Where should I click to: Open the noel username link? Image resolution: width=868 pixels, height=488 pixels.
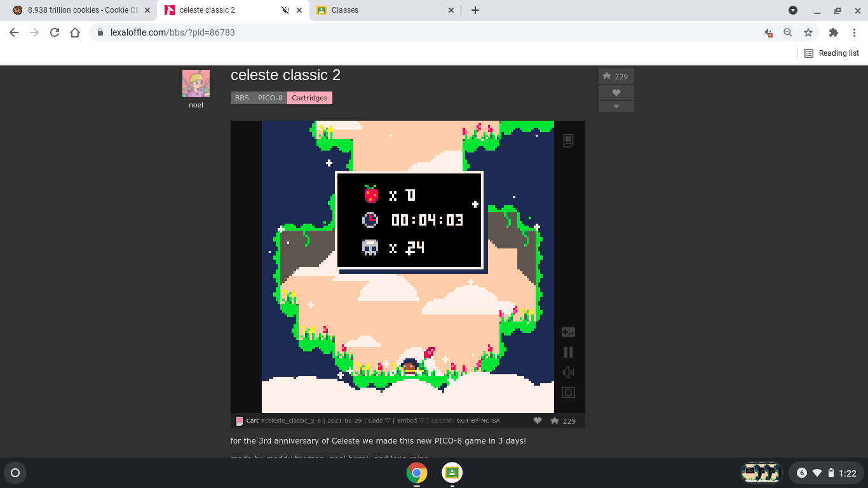(x=196, y=105)
